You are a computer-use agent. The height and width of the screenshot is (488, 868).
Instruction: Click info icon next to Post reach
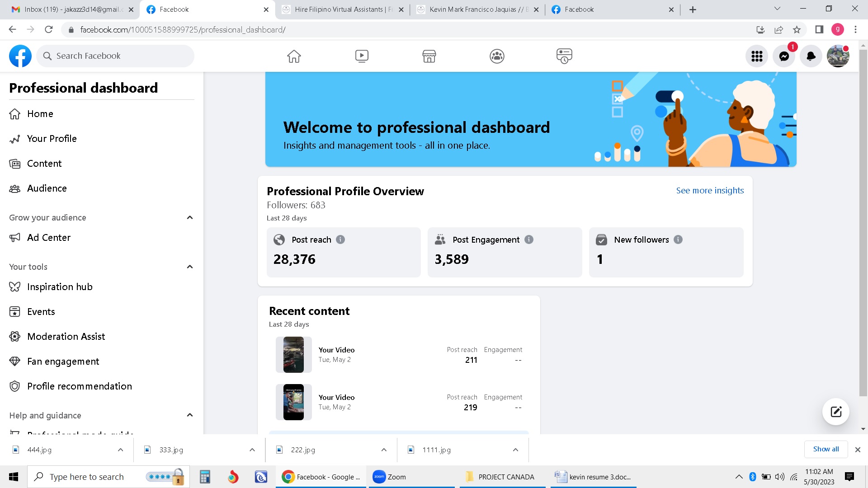click(340, 239)
